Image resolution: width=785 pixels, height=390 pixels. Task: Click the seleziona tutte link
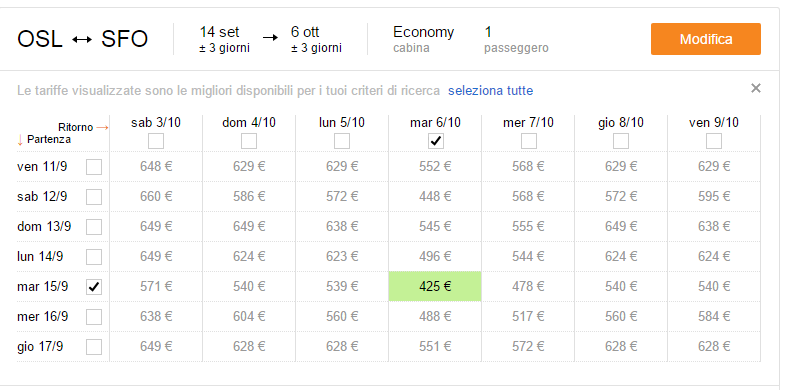pos(491,91)
